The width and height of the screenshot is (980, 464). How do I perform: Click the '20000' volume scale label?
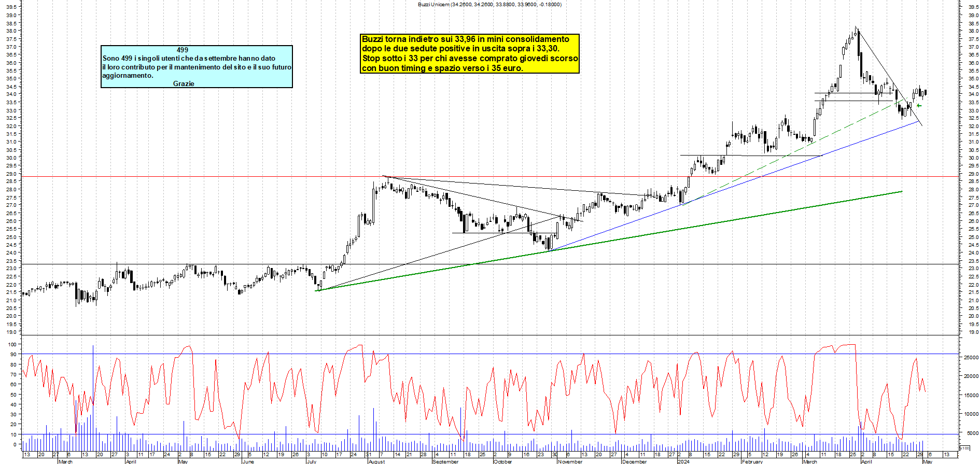[971, 376]
